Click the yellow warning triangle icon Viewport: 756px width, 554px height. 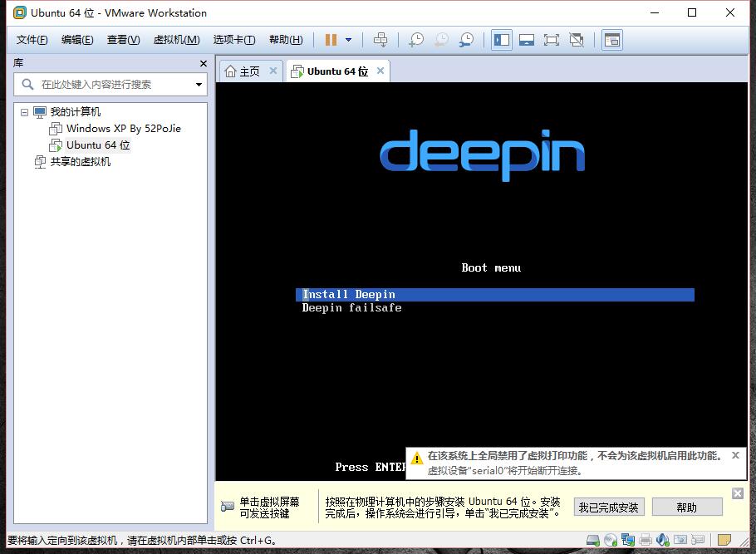click(x=416, y=458)
